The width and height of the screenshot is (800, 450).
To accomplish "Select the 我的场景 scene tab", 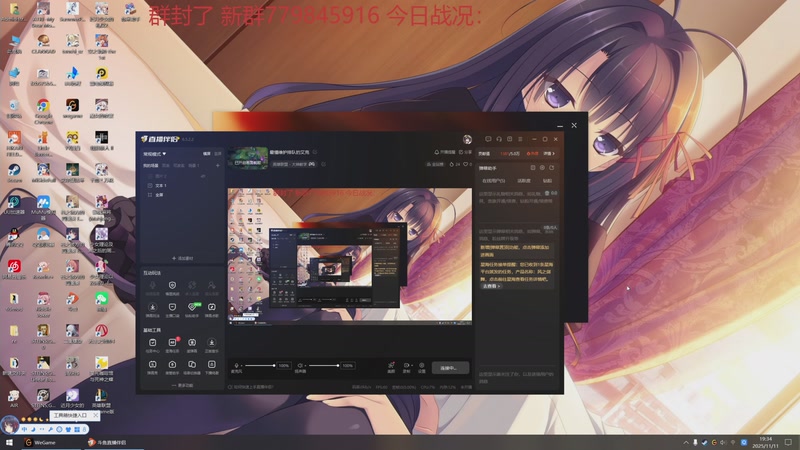I will pyautogui.click(x=150, y=166).
